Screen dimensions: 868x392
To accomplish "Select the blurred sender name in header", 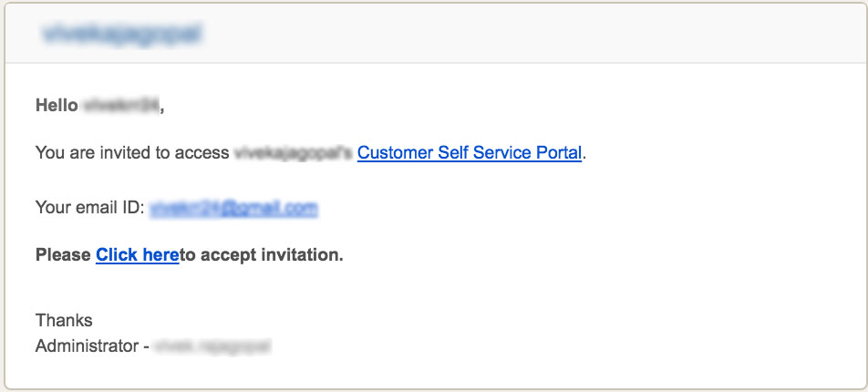I will pyautogui.click(x=122, y=34).
